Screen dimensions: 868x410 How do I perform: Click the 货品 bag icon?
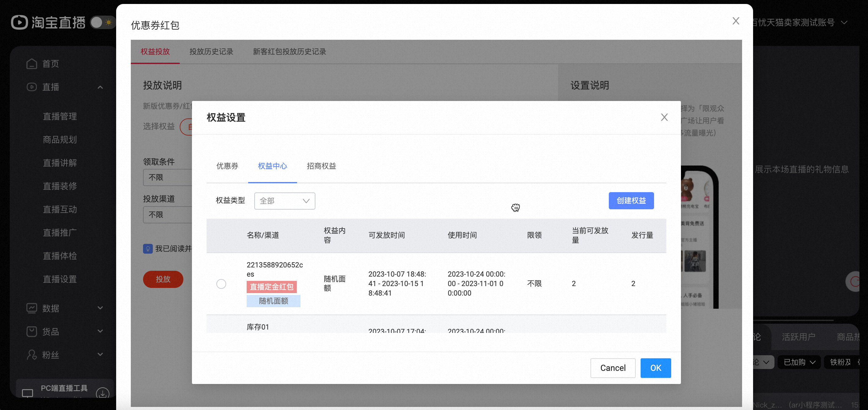pos(32,331)
